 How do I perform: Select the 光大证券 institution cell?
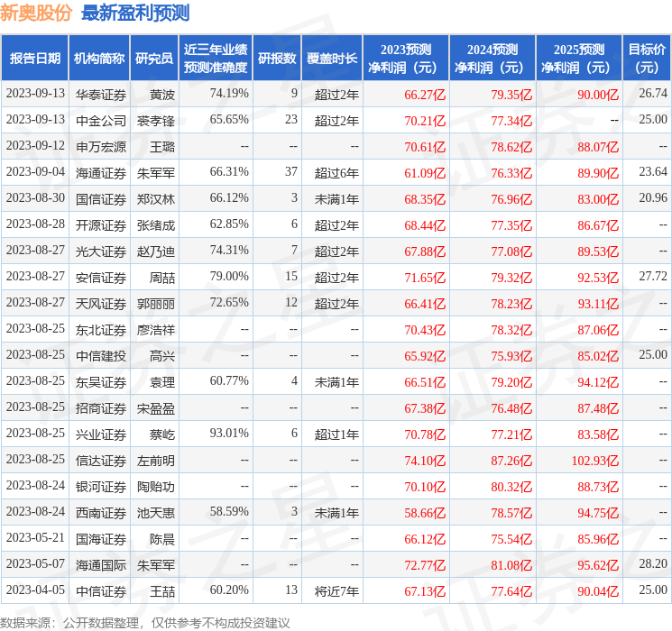pyautogui.click(x=101, y=251)
